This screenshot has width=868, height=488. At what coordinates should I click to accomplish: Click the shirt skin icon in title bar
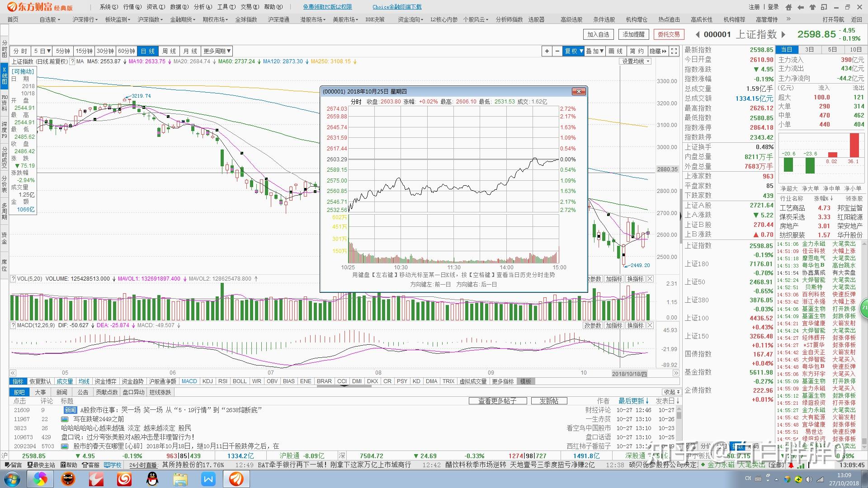[x=812, y=7]
